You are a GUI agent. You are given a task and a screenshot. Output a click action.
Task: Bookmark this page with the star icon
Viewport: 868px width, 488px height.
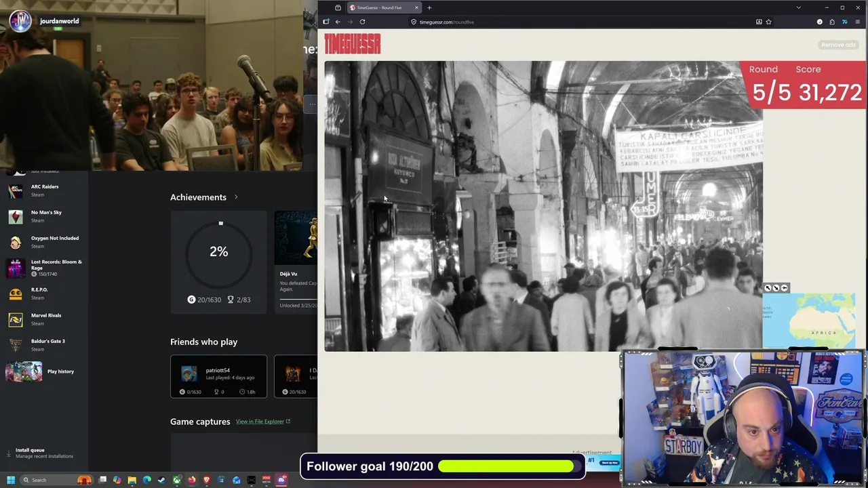click(x=768, y=22)
